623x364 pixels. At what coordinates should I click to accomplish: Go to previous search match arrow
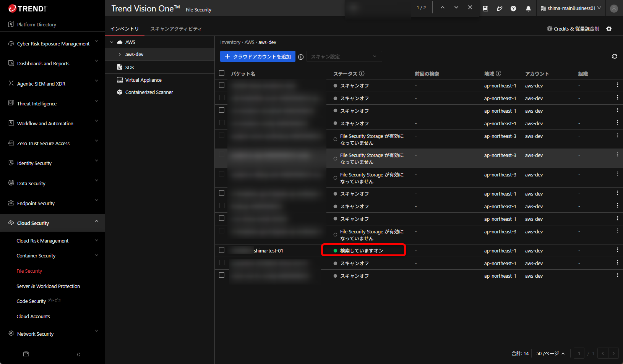click(442, 8)
